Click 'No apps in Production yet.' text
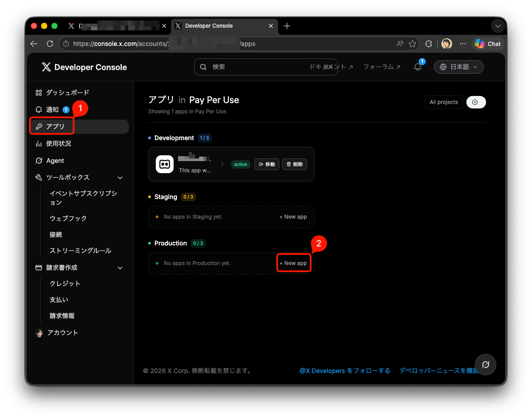 (197, 263)
